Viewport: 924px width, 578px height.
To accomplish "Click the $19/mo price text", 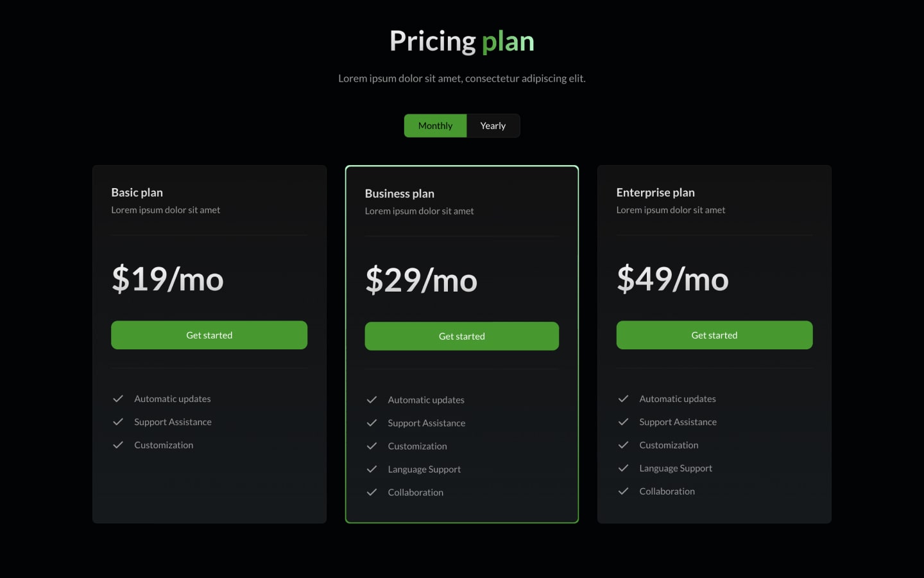I will tap(167, 279).
